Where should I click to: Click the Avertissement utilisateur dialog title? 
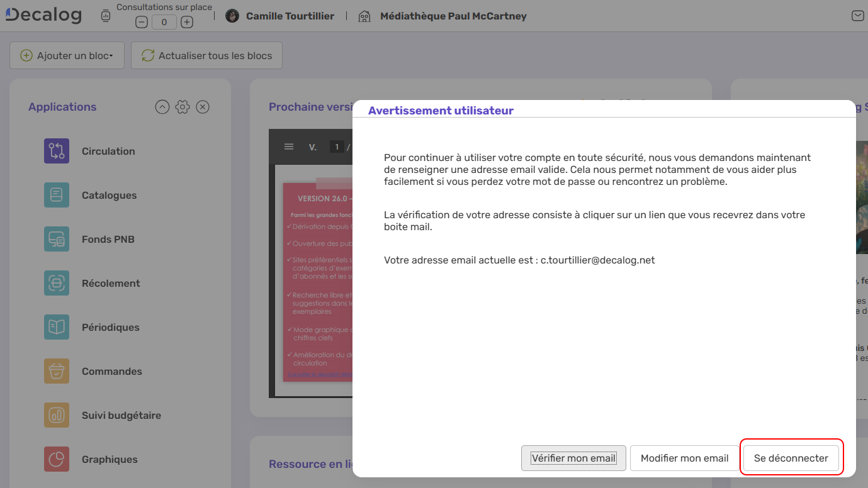pyautogui.click(x=441, y=111)
